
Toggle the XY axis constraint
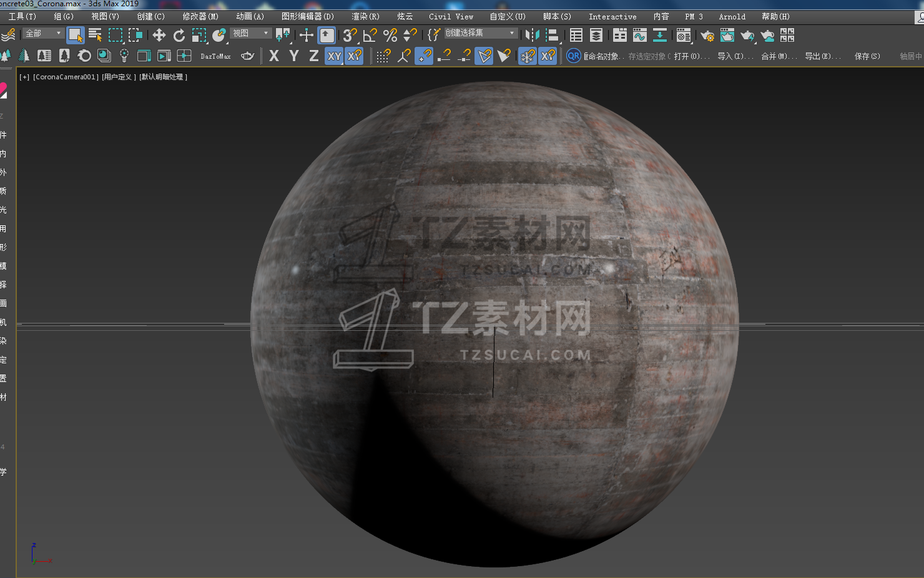click(x=335, y=56)
